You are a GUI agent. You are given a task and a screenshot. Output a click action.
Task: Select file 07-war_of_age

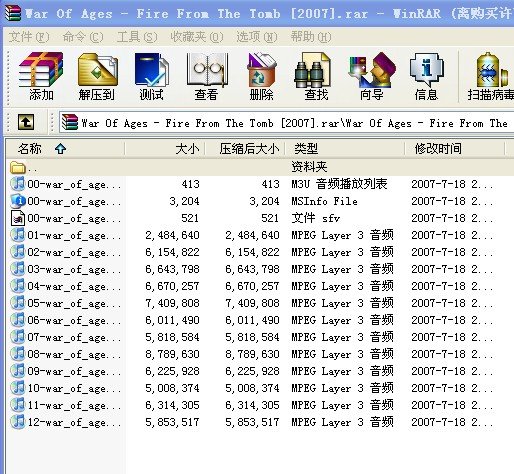pyautogui.click(x=74, y=337)
